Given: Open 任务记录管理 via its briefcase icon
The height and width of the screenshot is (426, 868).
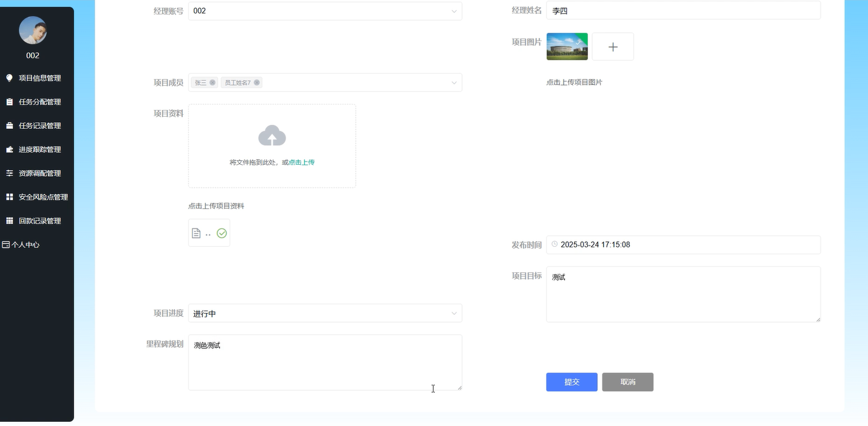Looking at the screenshot, I should (9, 125).
